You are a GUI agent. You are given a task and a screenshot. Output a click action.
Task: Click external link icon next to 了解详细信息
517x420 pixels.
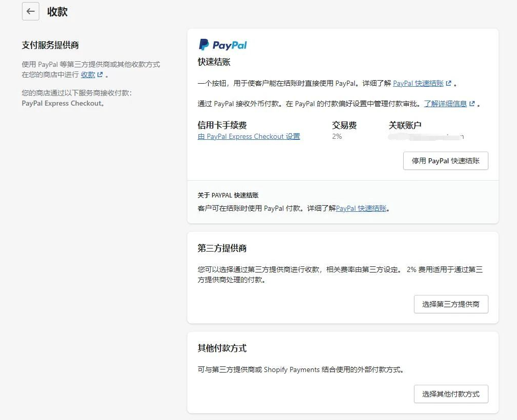472,103
